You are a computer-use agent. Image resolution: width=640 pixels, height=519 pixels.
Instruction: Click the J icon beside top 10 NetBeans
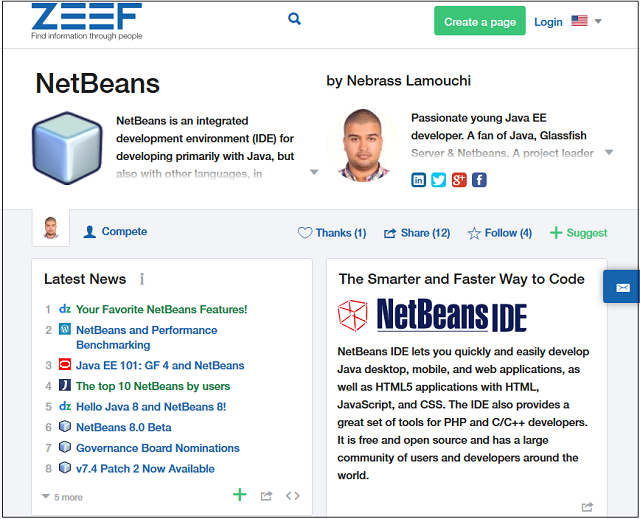(x=65, y=385)
